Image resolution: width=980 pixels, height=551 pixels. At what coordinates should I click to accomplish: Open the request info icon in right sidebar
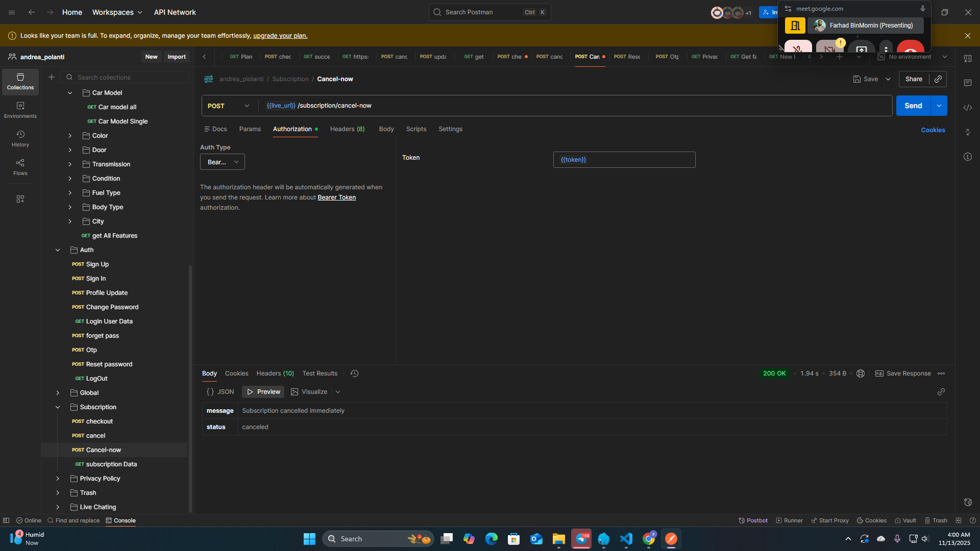coord(968,157)
